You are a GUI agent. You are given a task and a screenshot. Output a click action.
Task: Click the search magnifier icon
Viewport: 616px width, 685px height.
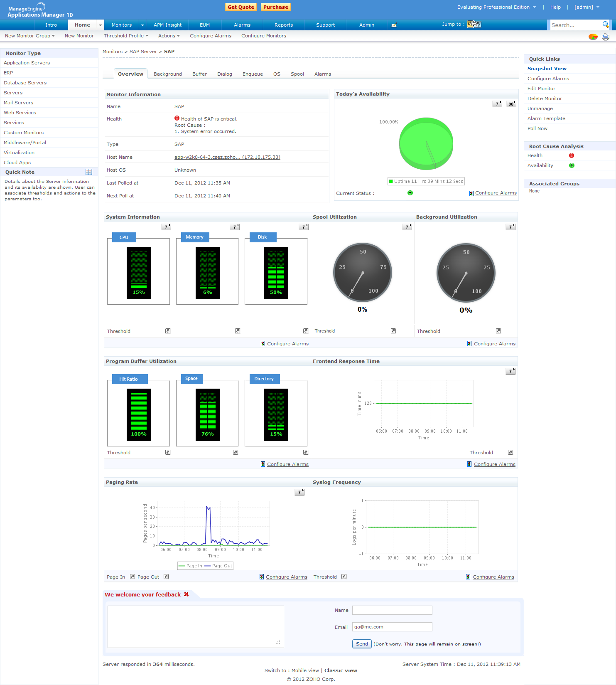pos(606,25)
